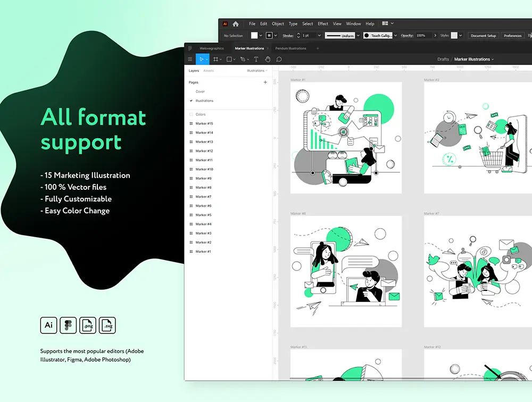Select the Comment tool
Image resolution: width=532 pixels, height=402 pixels.
279,59
